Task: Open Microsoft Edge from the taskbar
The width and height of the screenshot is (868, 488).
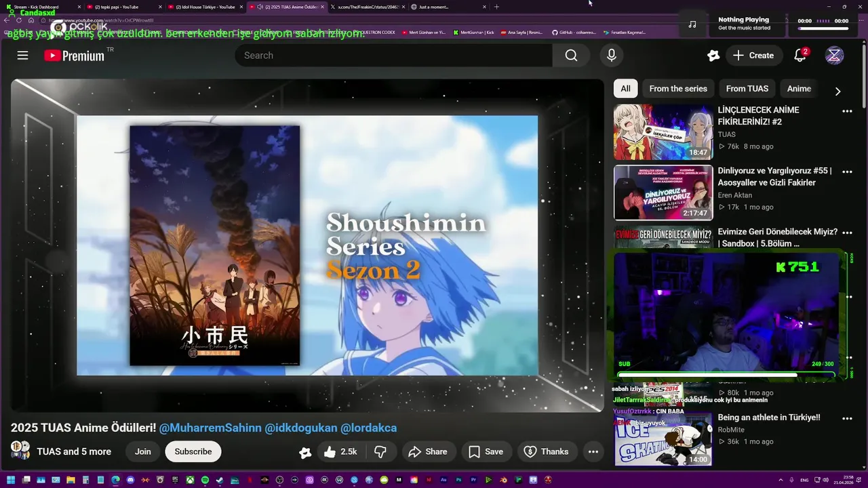Action: [115, 480]
